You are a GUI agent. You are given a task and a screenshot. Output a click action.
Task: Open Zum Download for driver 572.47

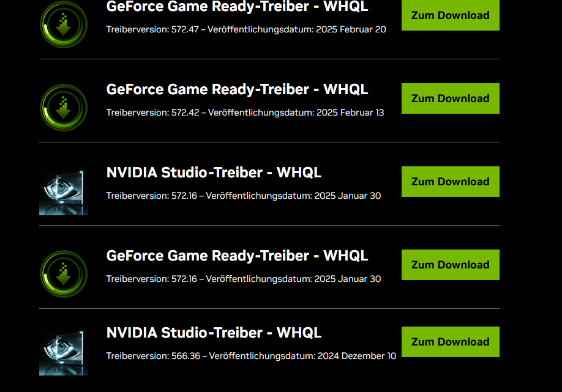[x=450, y=15]
